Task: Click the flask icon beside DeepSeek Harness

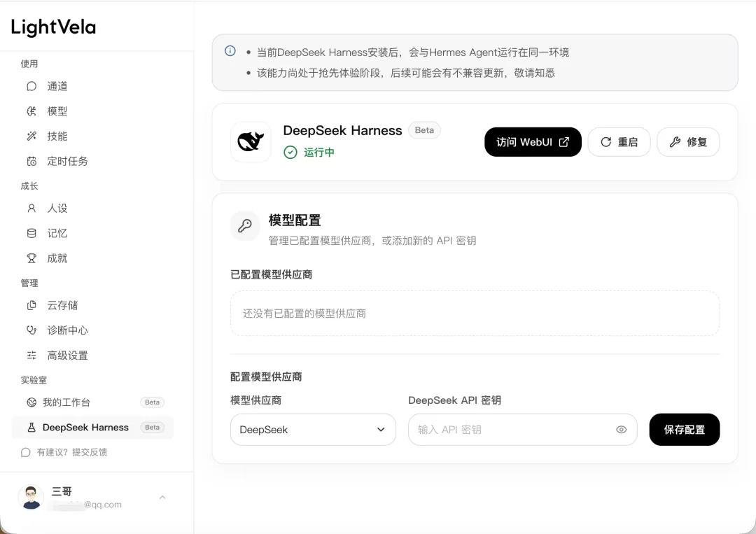Action: [x=31, y=428]
